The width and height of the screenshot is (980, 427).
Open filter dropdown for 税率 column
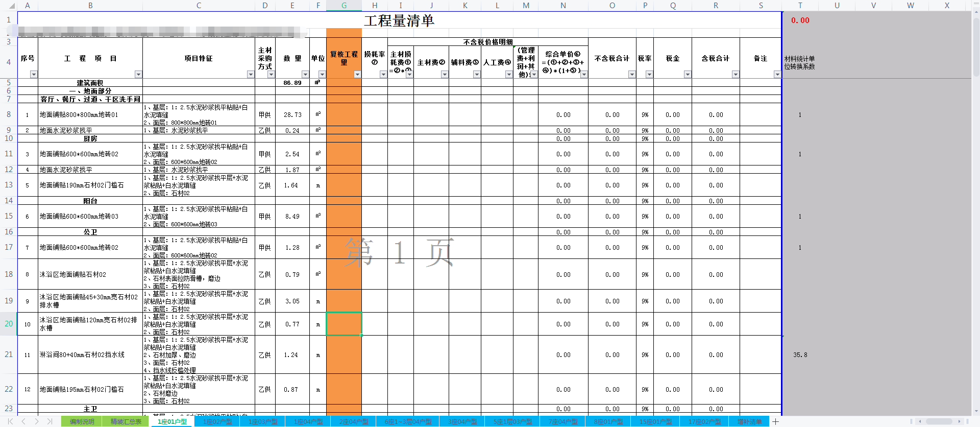click(649, 75)
